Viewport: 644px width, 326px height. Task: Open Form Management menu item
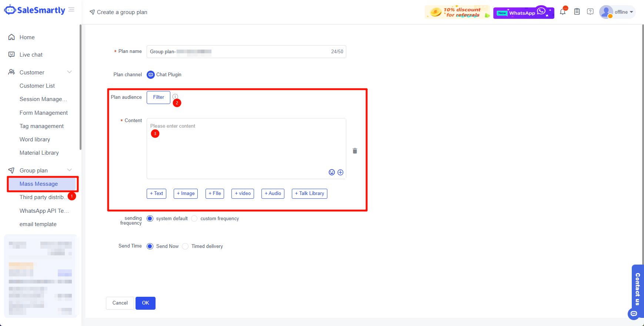tap(44, 113)
